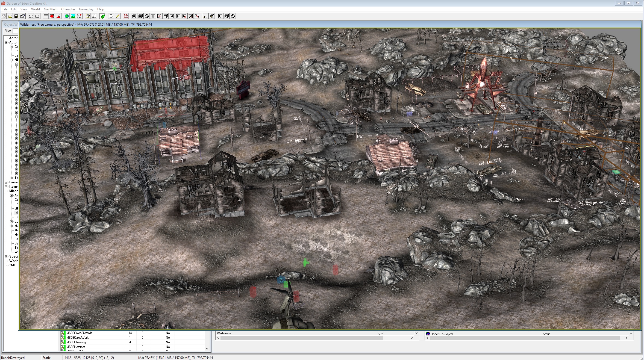This screenshot has height=360, width=644.
Task: Run Havok sim with HK icon
Action: coord(80,16)
